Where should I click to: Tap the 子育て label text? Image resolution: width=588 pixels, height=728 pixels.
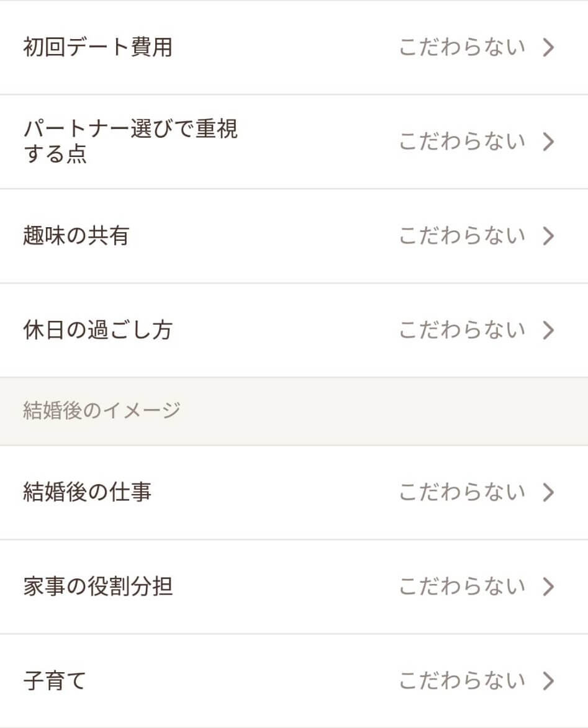coord(55,681)
